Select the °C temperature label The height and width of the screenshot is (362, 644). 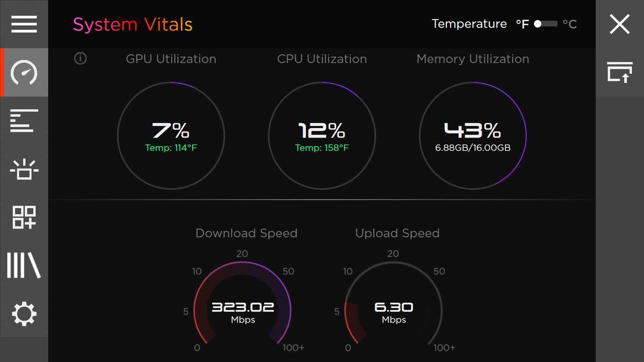570,24
